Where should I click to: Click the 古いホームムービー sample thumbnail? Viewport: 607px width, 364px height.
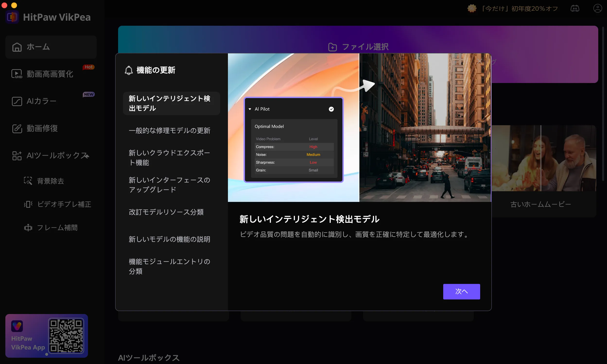tap(544, 158)
